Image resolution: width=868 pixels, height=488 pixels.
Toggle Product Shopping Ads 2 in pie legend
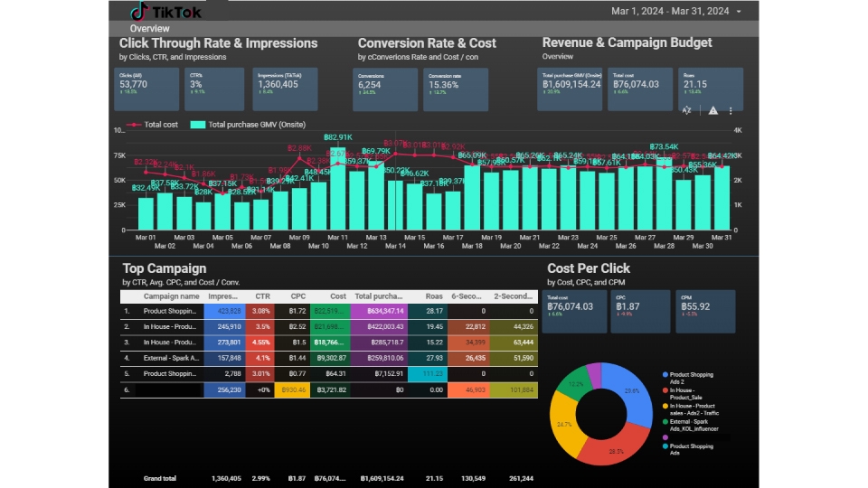tap(688, 378)
